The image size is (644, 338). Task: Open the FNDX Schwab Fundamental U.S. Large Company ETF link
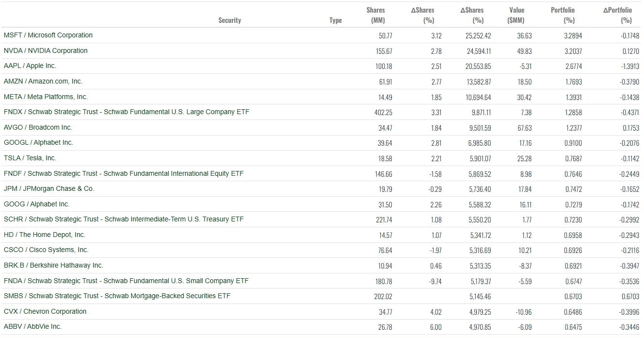click(127, 112)
